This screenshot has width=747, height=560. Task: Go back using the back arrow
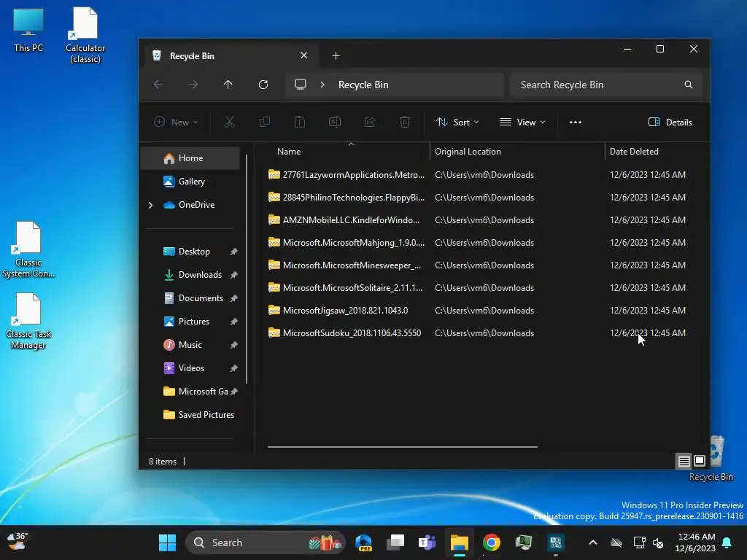click(158, 85)
